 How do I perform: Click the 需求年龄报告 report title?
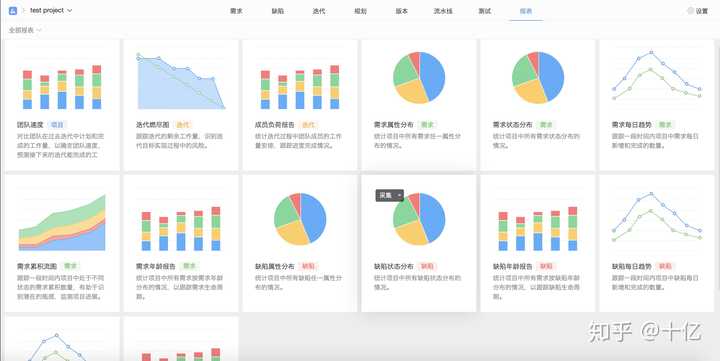tap(156, 266)
